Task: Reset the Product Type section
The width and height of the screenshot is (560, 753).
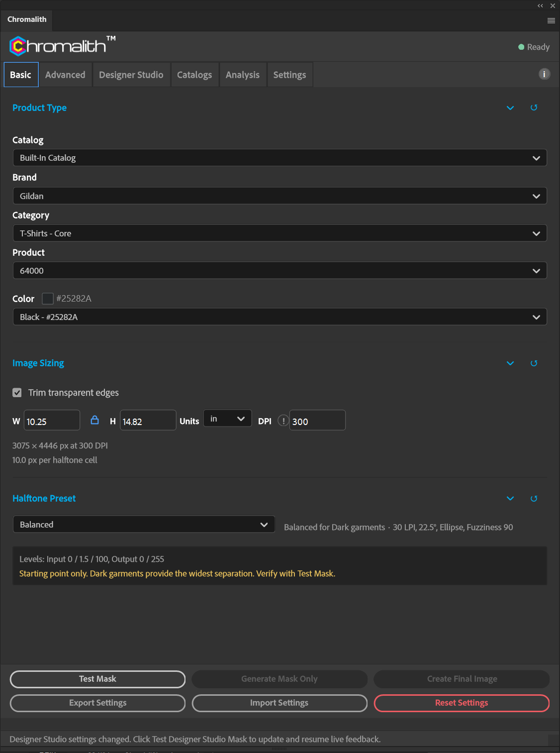Action: tap(534, 108)
